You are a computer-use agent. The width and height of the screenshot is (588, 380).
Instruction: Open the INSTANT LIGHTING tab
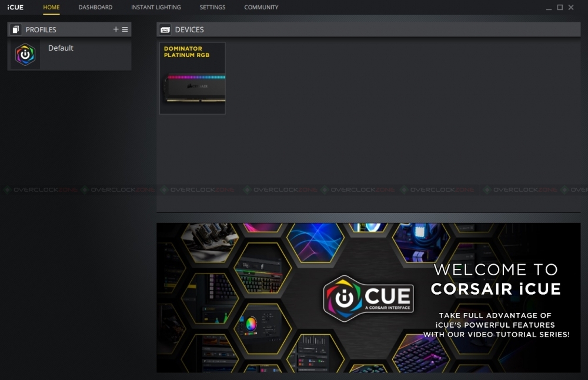(x=156, y=7)
